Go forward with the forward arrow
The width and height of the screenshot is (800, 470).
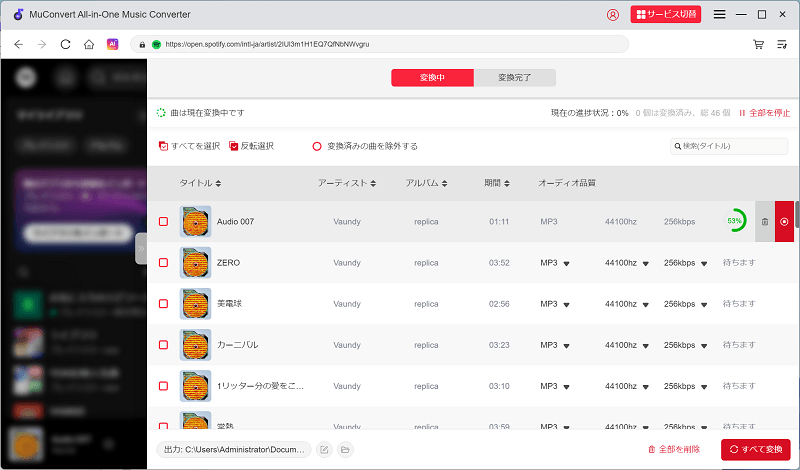click(x=42, y=44)
